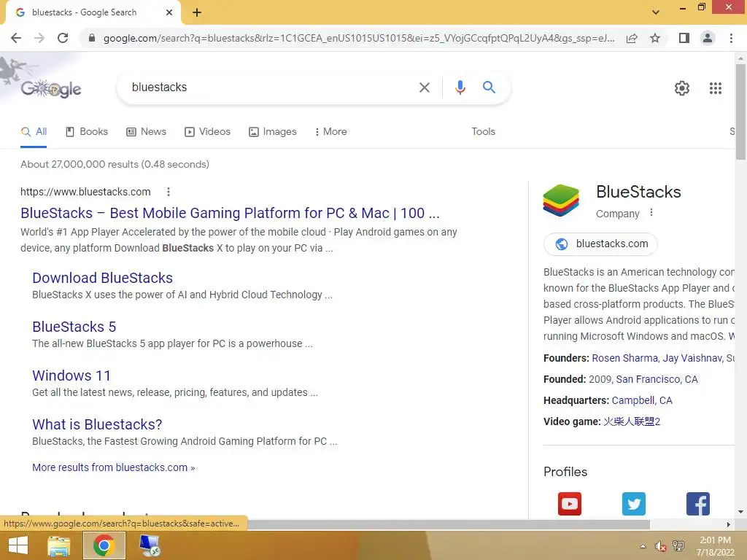Image resolution: width=747 pixels, height=560 pixels.
Task: Show hidden system tray icons
Action: [643, 546]
